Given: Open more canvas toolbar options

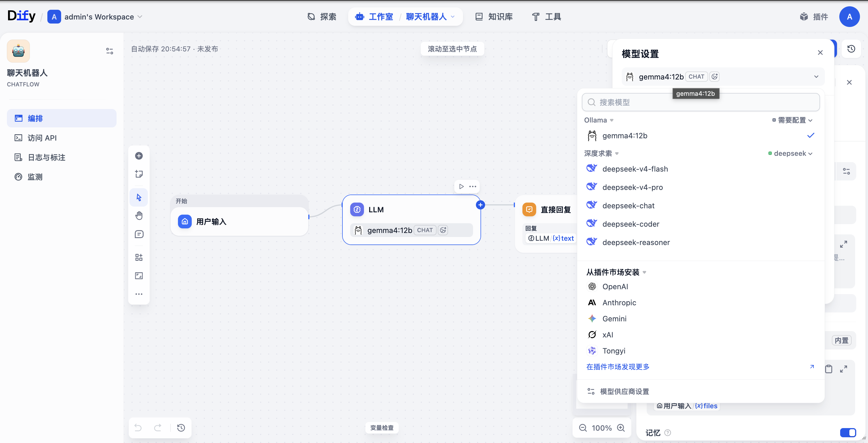Looking at the screenshot, I should pyautogui.click(x=139, y=294).
